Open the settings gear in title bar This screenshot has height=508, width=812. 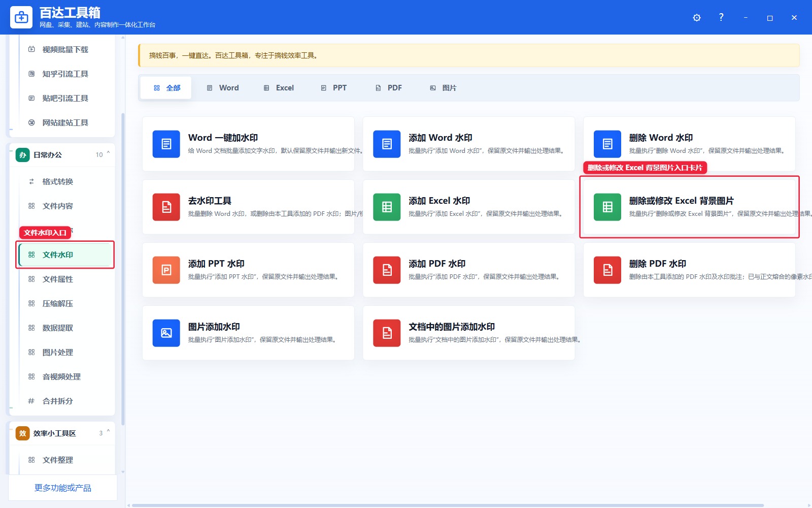697,18
